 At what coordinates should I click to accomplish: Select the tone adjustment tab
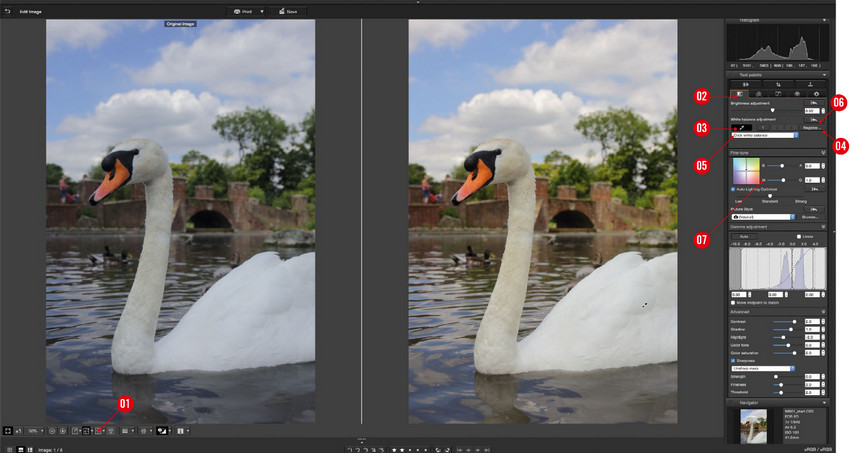click(758, 94)
